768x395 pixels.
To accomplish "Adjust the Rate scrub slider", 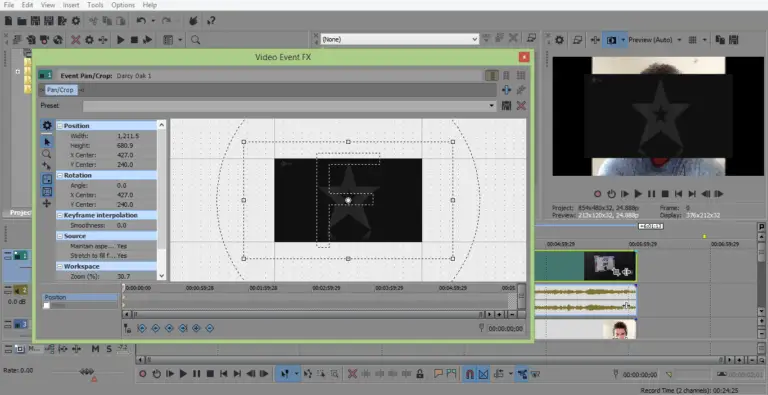I will coord(87,372).
